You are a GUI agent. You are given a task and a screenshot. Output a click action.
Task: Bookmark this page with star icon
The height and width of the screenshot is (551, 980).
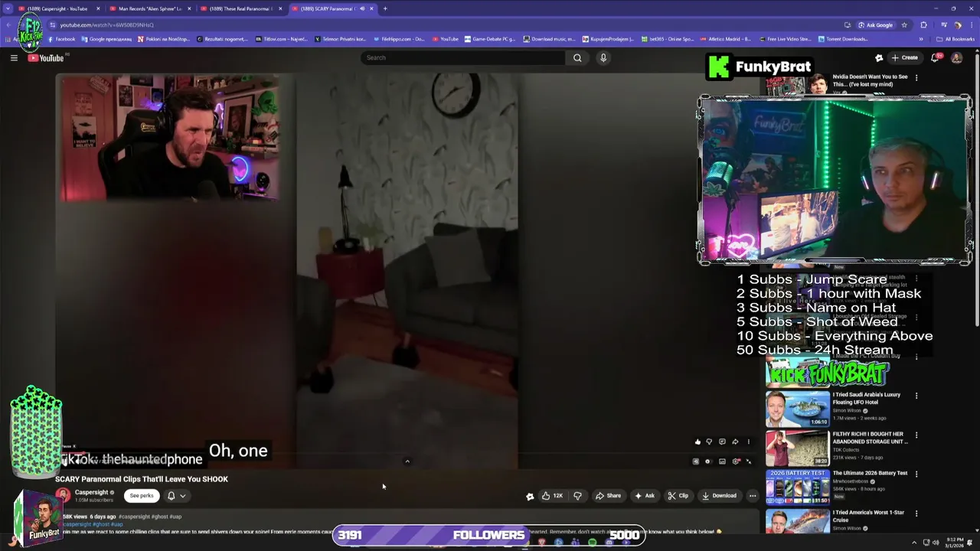[904, 24]
